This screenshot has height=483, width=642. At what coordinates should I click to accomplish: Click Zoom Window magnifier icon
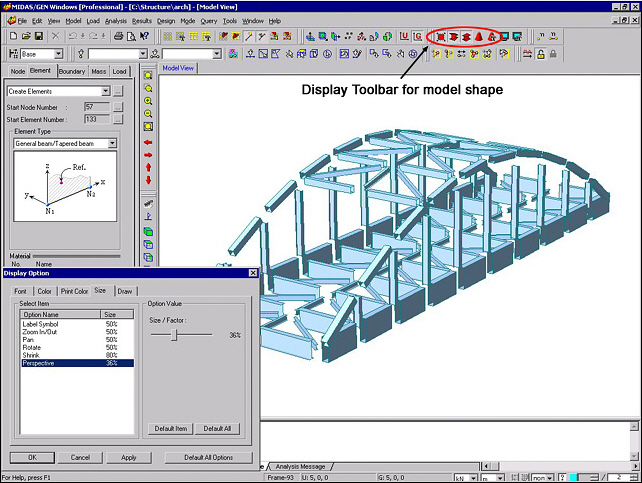(x=148, y=88)
